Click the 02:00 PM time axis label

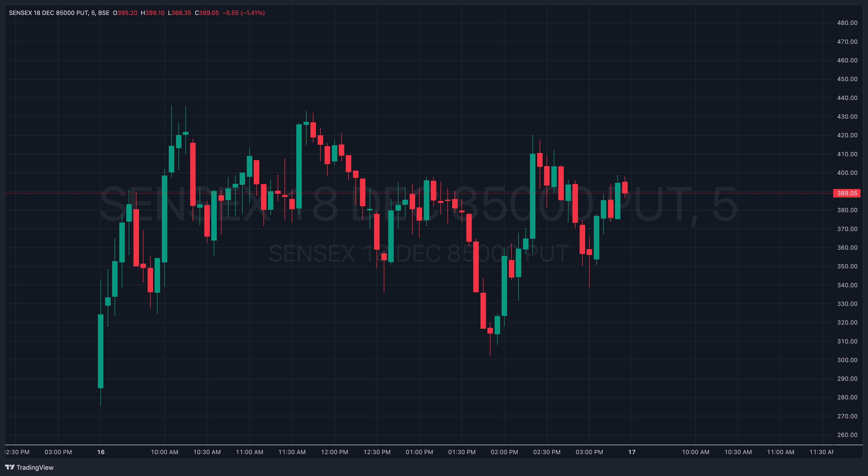pyautogui.click(x=504, y=452)
